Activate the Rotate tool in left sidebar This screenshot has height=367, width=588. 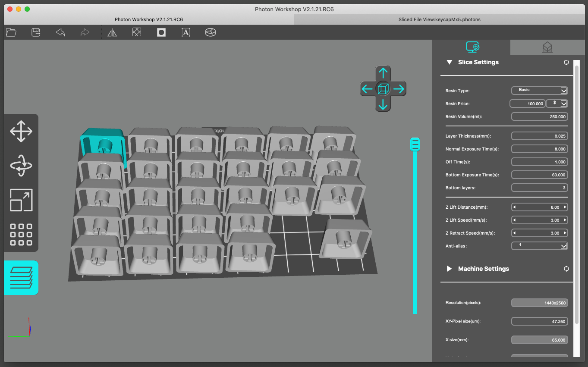pos(21,166)
